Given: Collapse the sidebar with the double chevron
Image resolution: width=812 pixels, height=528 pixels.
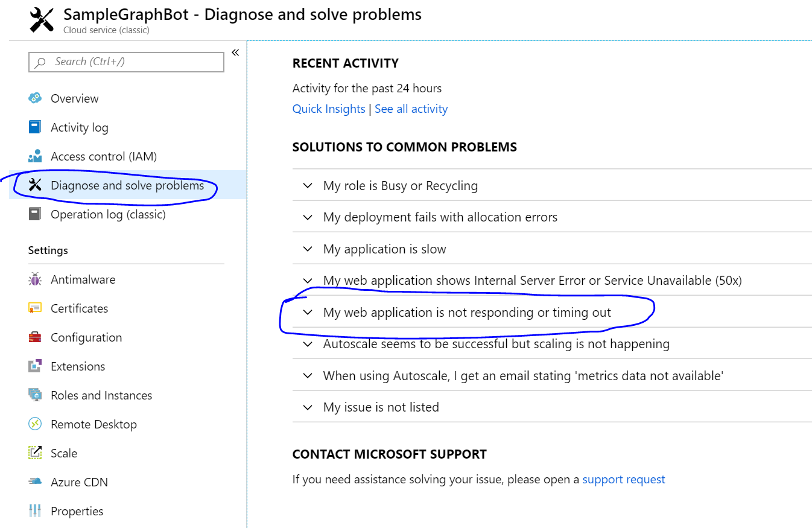Looking at the screenshot, I should click(235, 52).
